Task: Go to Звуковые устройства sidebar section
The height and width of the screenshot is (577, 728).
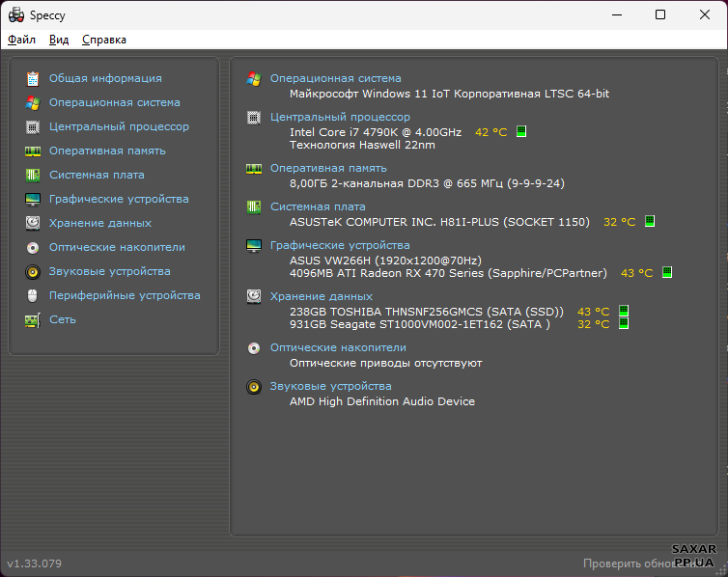Action: coord(109,271)
